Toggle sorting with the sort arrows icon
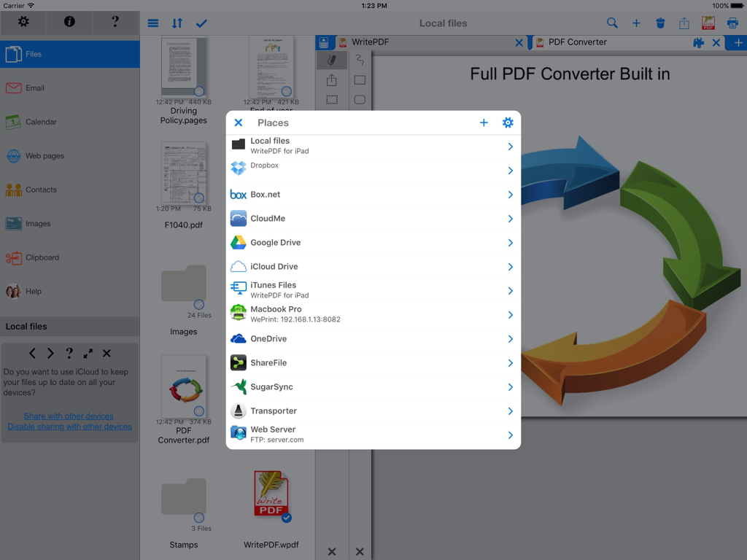 pos(177,23)
